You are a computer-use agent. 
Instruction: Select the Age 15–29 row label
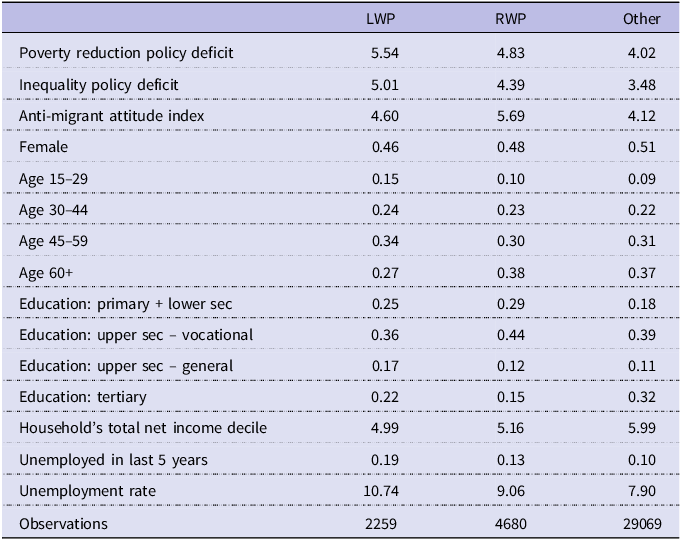(x=53, y=179)
